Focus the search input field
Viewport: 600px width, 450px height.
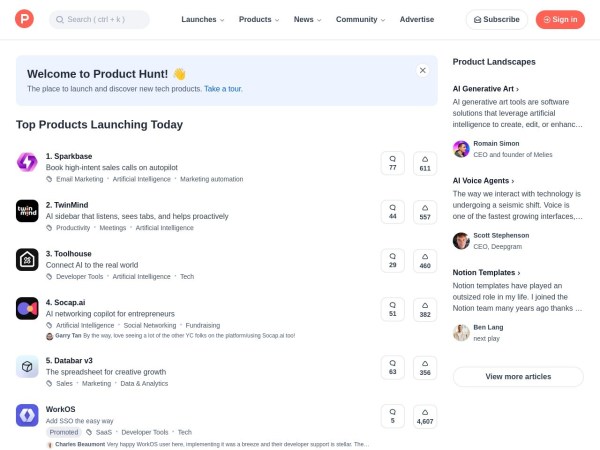coord(100,19)
